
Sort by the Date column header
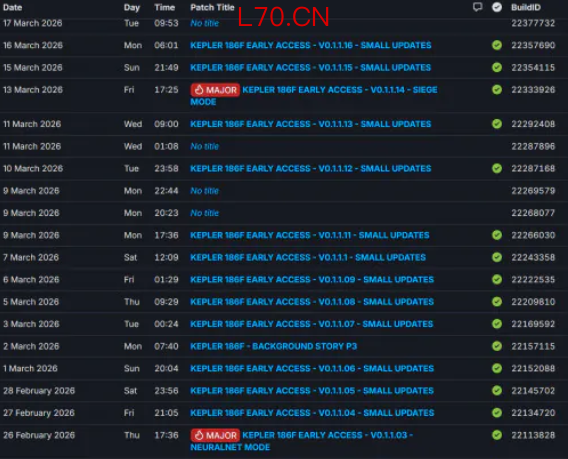[x=13, y=7]
